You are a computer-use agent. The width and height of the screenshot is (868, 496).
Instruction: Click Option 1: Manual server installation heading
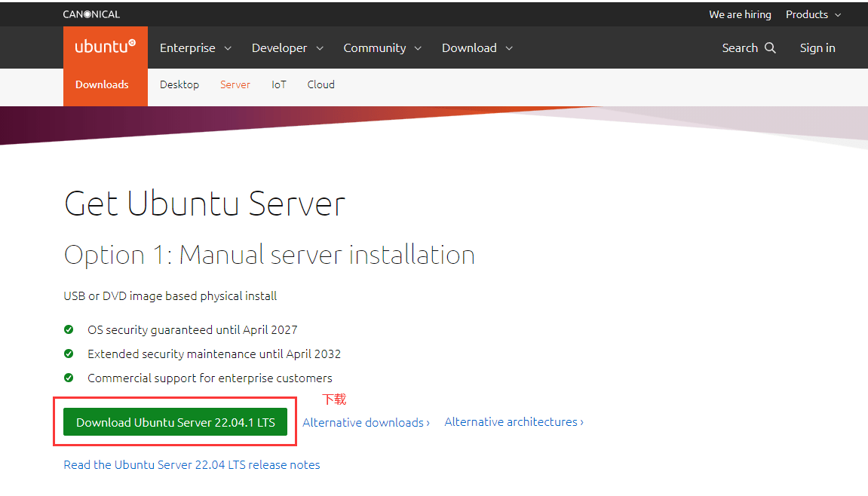269,256
